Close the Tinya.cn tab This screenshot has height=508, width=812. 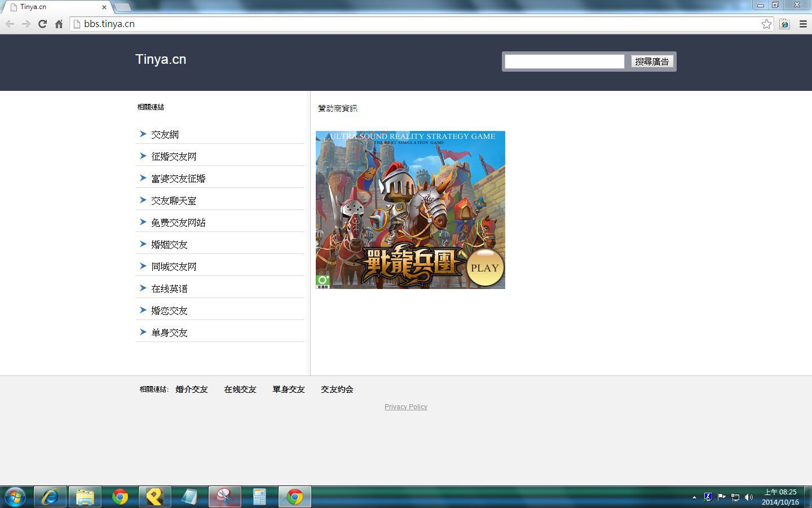pos(104,7)
